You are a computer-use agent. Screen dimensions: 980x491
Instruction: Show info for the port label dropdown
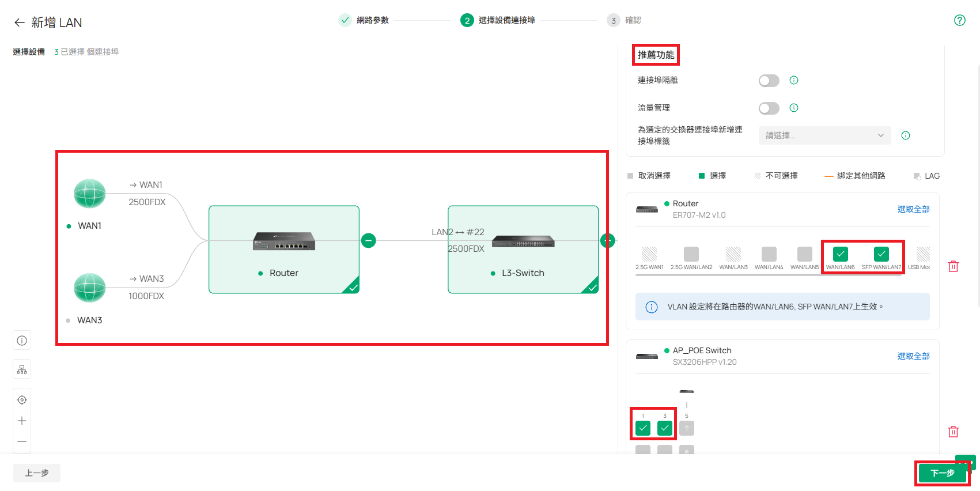(906, 135)
